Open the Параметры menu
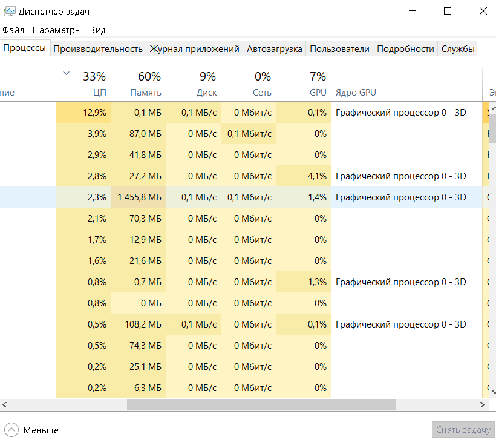The image size is (496, 448). point(57,30)
